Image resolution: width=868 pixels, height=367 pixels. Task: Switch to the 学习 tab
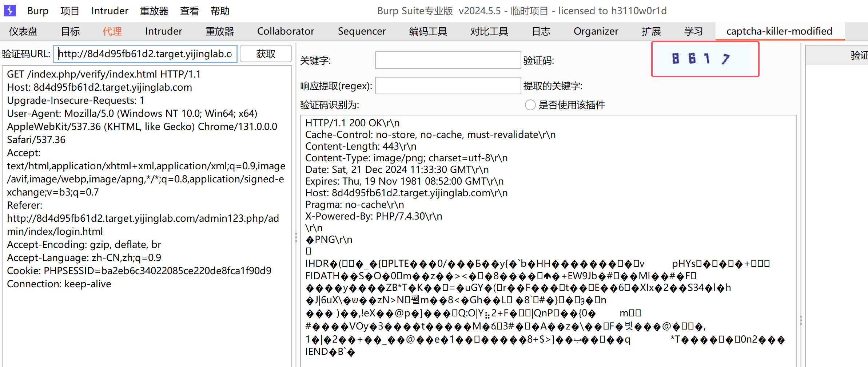tap(693, 31)
